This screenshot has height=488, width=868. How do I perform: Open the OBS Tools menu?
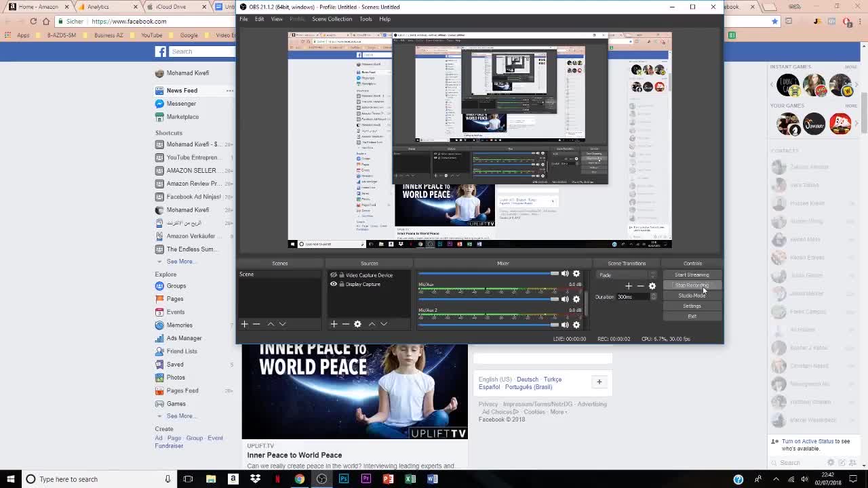click(366, 19)
